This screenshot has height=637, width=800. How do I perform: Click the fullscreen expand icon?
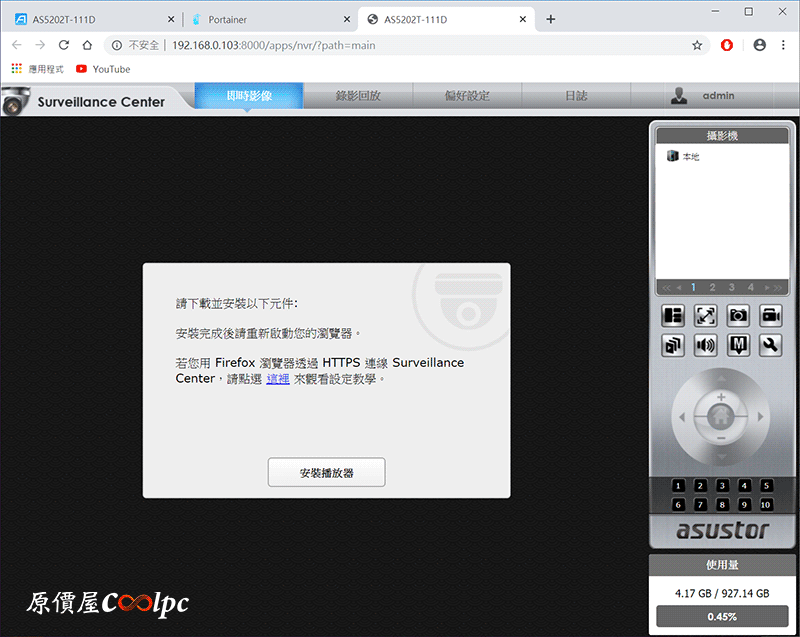(x=706, y=316)
